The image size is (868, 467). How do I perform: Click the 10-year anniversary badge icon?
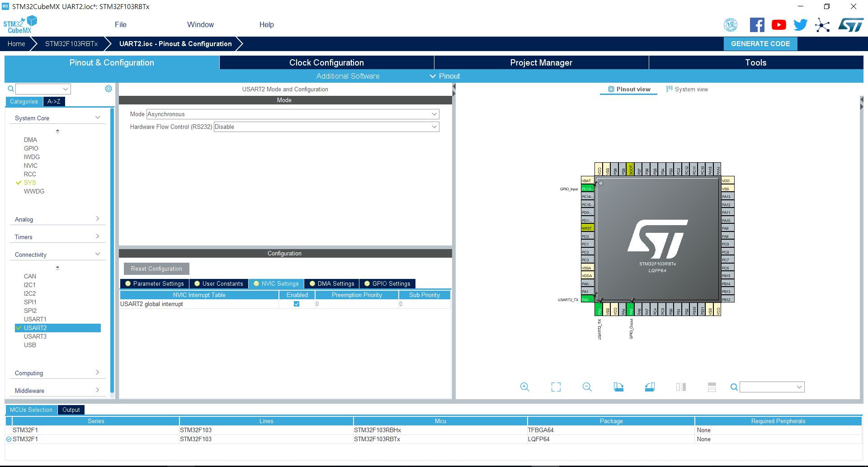coord(731,25)
